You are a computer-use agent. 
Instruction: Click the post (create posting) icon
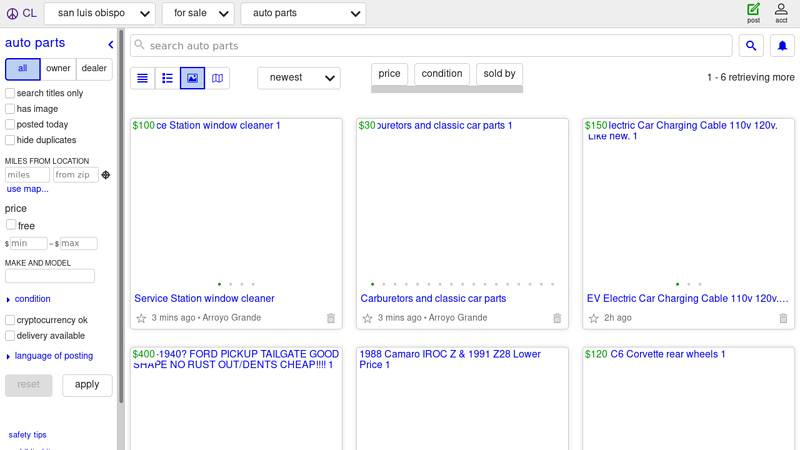(x=754, y=13)
